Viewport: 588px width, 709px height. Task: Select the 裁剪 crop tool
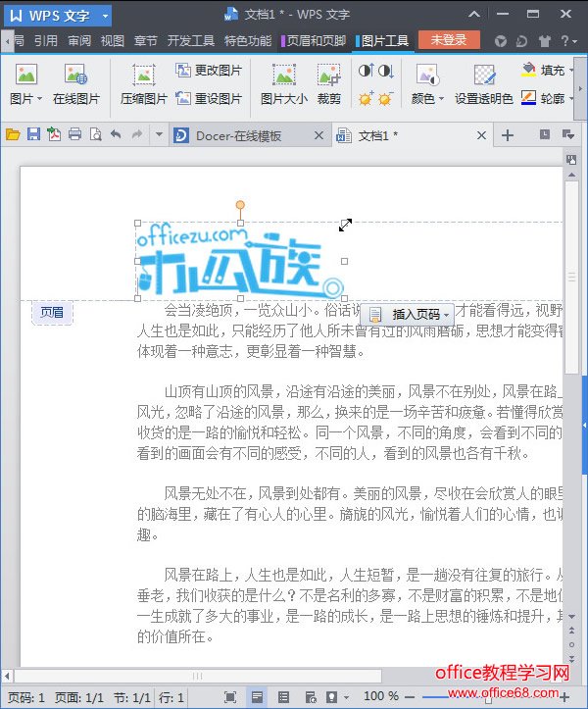click(x=329, y=86)
